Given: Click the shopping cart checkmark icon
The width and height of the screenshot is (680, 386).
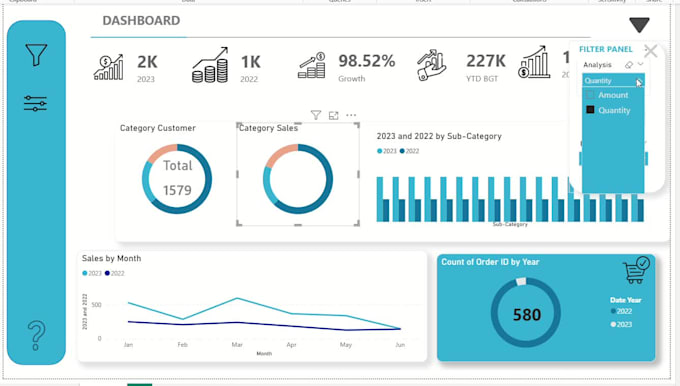Looking at the screenshot, I should [x=636, y=270].
